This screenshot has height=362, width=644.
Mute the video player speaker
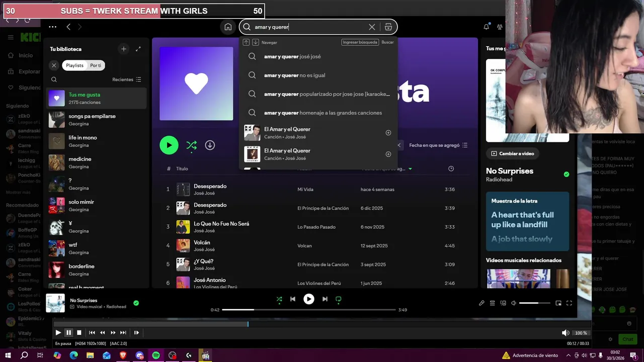pos(566,333)
